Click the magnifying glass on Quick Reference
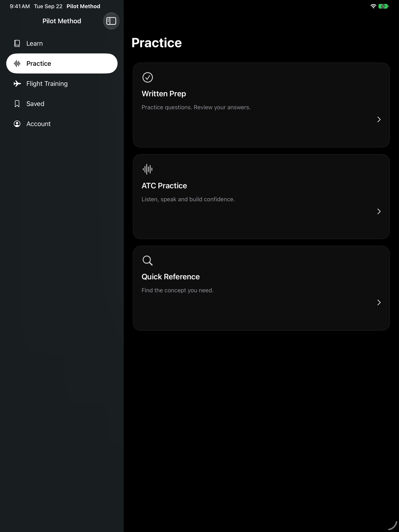 (148, 260)
